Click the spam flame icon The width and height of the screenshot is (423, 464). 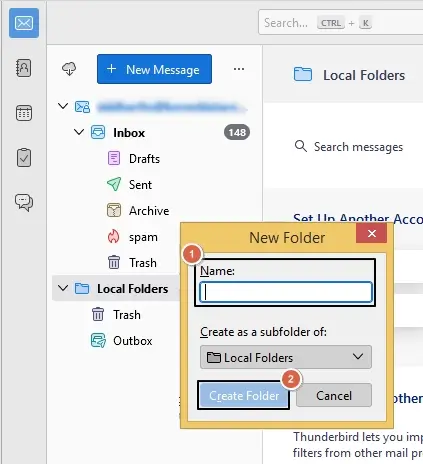tap(113, 236)
